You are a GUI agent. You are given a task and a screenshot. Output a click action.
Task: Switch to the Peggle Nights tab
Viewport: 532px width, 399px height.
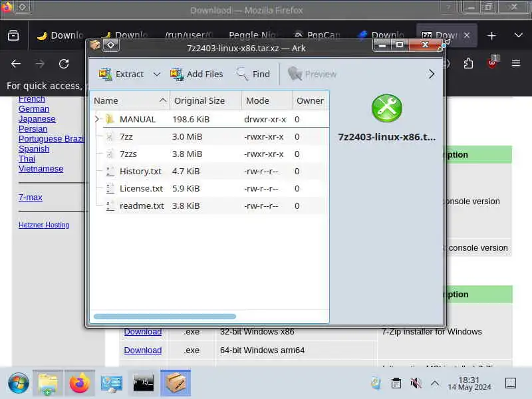coord(253,35)
